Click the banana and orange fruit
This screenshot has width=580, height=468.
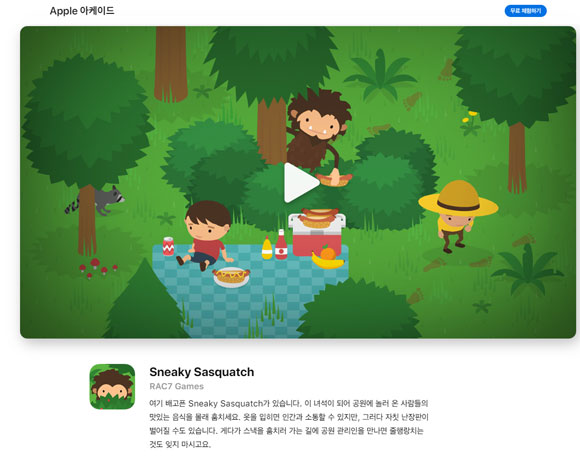click(x=328, y=257)
